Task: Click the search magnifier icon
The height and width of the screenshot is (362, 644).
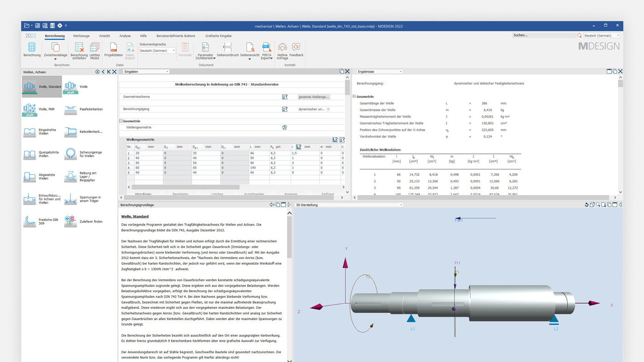Action: coord(579,35)
